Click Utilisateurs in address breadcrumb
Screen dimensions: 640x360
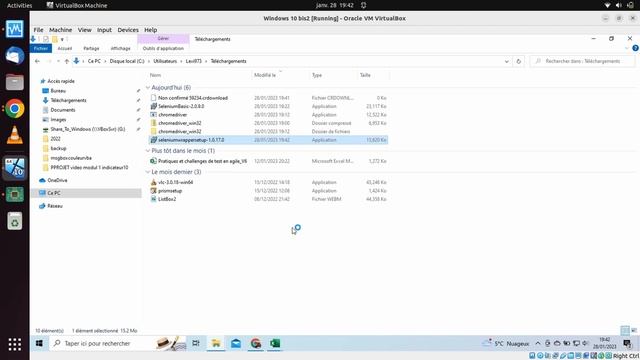165,61
